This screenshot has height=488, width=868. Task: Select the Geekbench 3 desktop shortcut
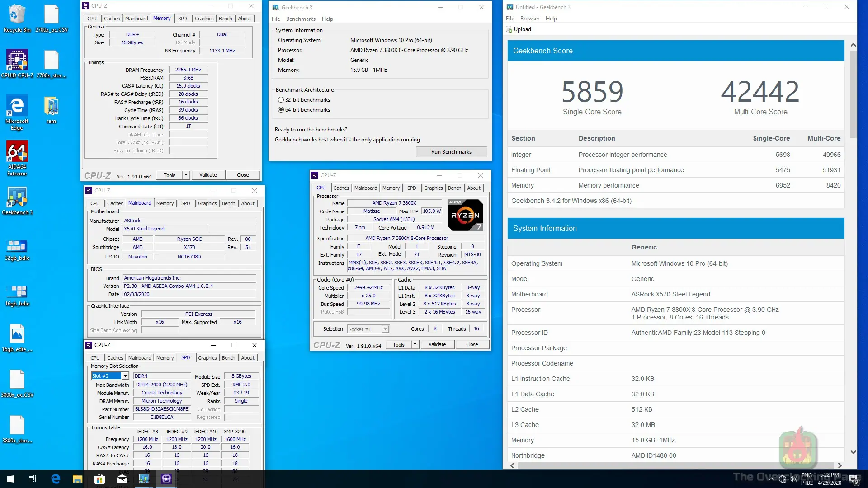17,201
